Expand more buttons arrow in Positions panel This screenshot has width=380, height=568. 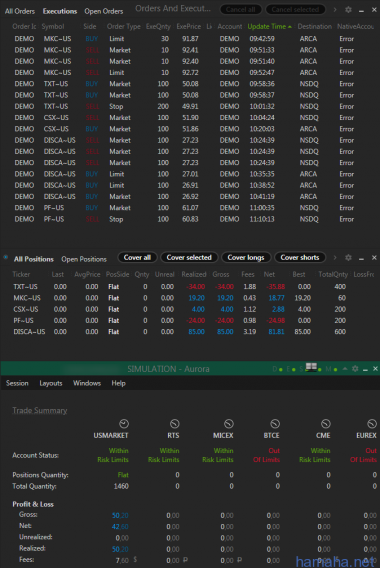pos(335,258)
